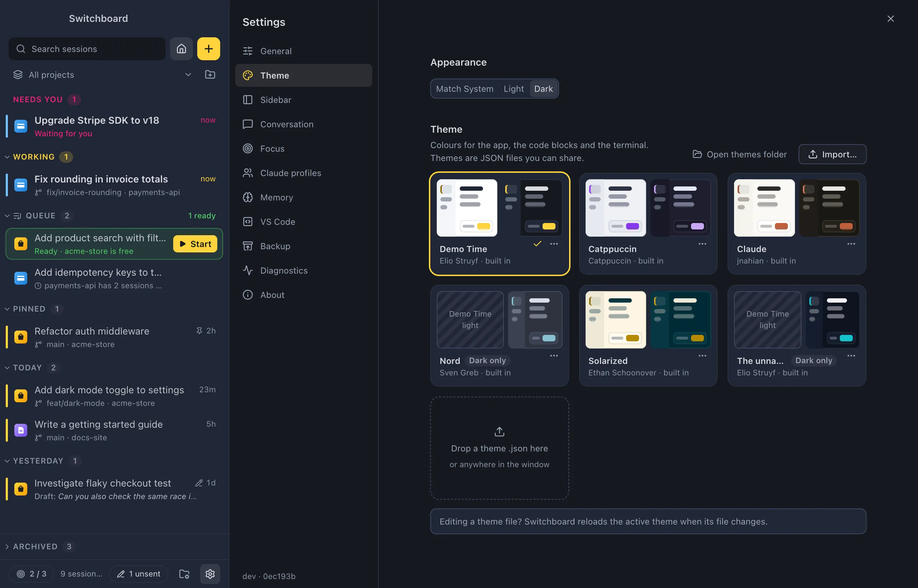918x588 pixels.
Task: Open the more options menu on the Nord card
Action: pyautogui.click(x=554, y=356)
